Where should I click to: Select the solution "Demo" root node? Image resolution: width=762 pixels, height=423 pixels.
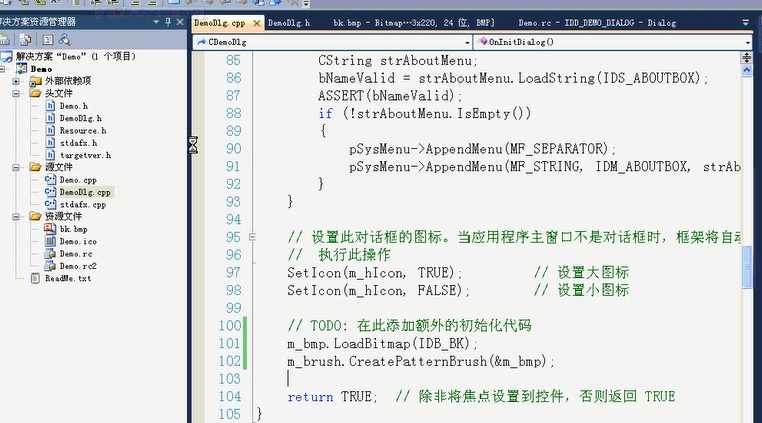click(76, 56)
